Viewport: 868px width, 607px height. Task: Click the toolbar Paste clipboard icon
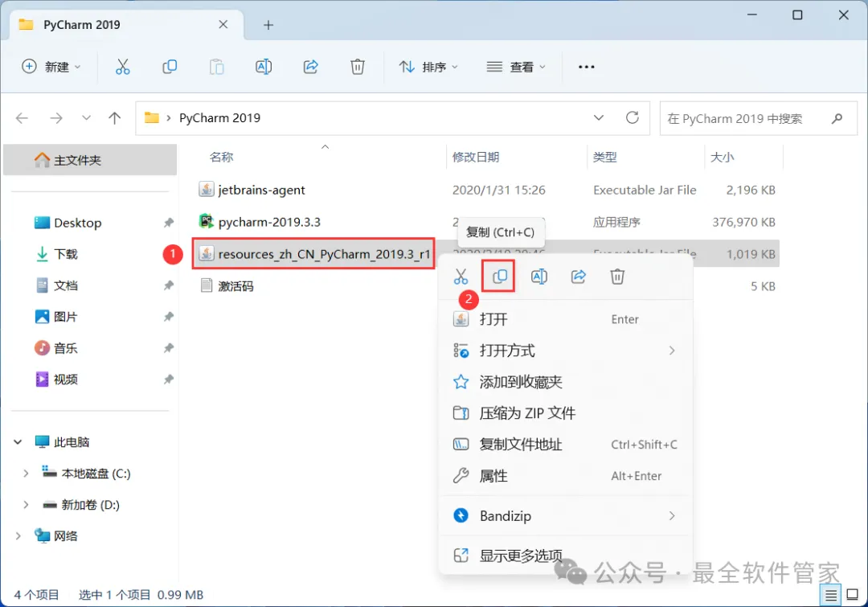click(216, 67)
